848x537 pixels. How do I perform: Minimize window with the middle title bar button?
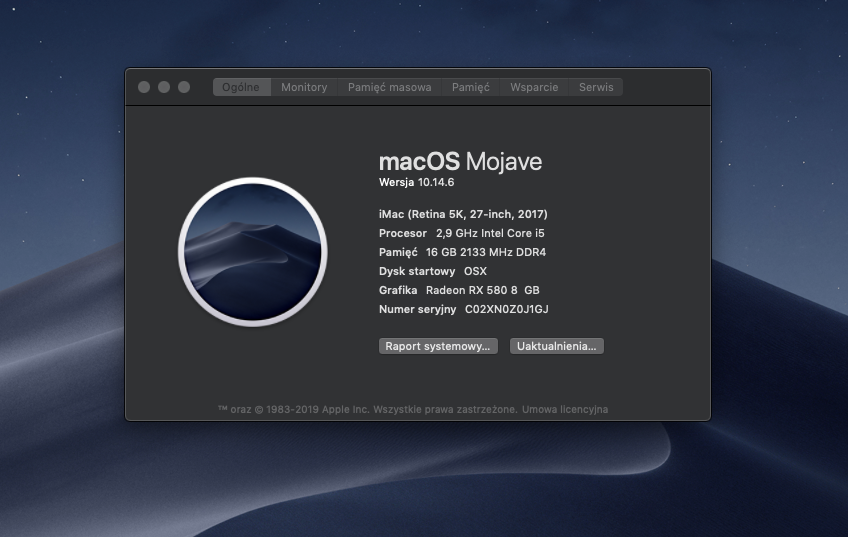pos(164,87)
